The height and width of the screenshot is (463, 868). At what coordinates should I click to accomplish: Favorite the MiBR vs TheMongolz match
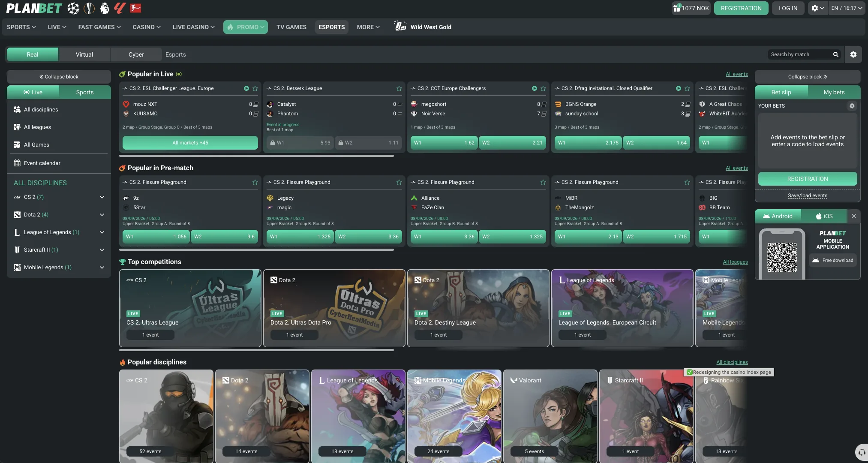click(x=687, y=182)
